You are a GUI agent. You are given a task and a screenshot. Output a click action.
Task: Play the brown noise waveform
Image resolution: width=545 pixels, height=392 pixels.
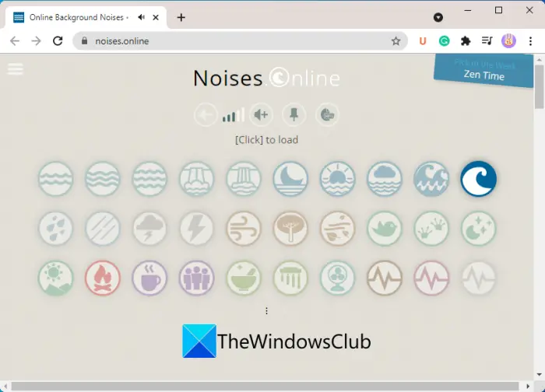pyautogui.click(x=385, y=278)
